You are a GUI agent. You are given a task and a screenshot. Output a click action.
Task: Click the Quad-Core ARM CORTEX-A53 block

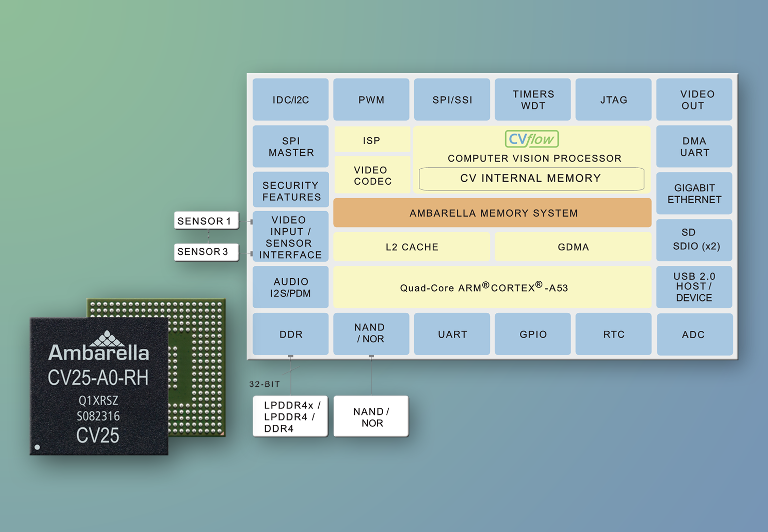click(492, 287)
